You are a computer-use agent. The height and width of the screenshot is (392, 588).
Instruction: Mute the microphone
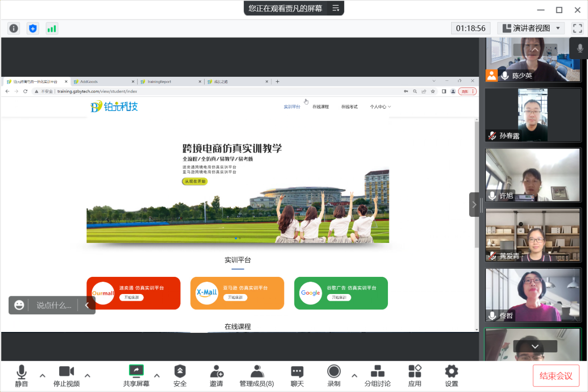21,376
